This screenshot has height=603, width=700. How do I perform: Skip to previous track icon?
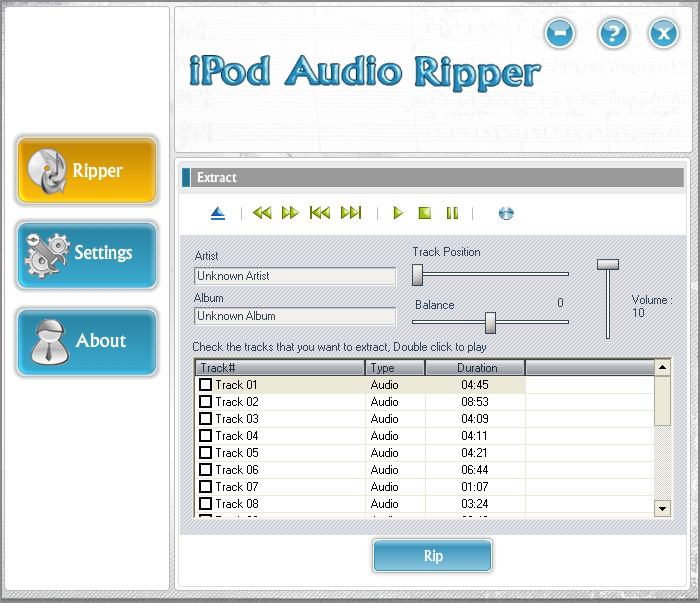click(320, 213)
